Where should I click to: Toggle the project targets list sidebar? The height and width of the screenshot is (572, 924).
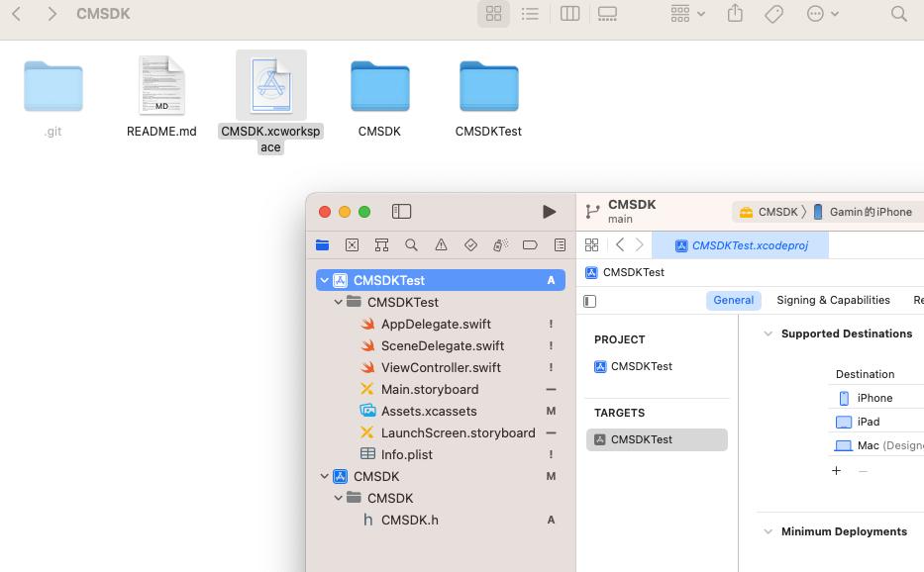point(590,302)
